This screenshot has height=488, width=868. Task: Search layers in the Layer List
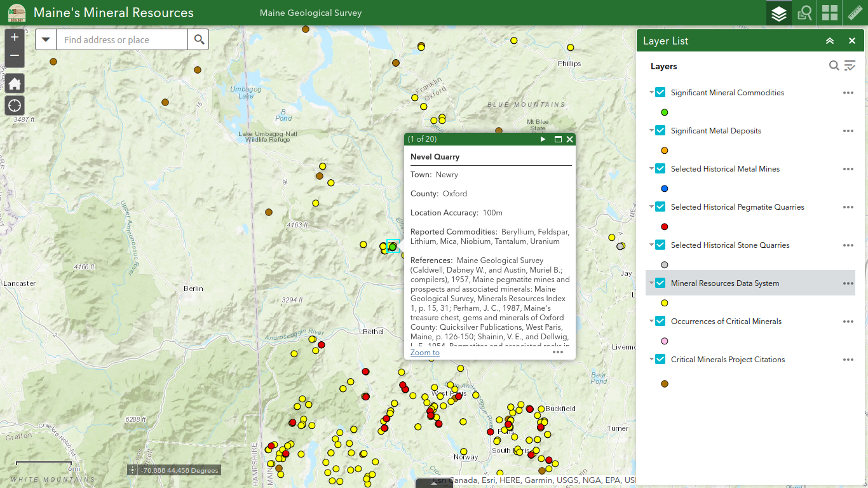[834, 65]
